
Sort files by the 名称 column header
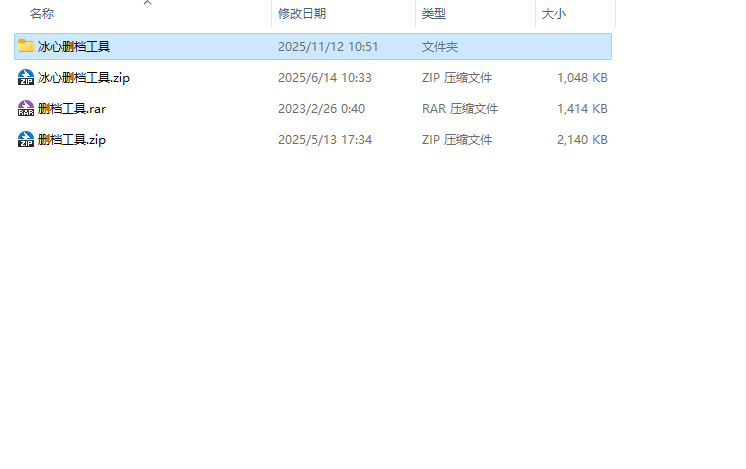coord(42,14)
